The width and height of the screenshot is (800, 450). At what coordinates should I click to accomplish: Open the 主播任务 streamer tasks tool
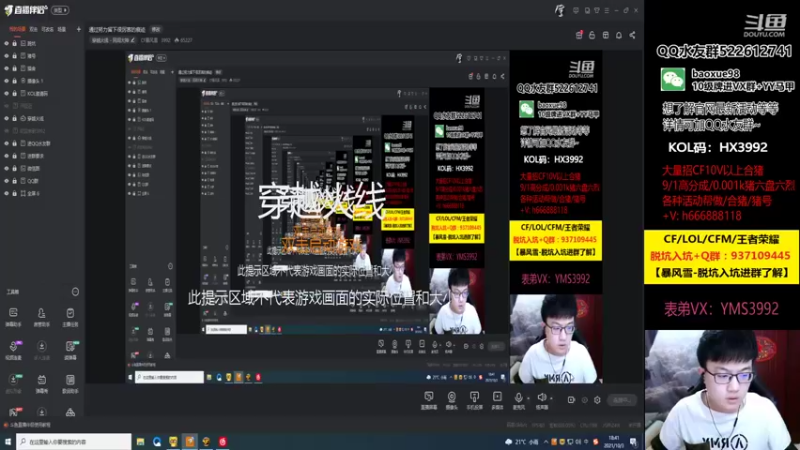tap(70, 317)
